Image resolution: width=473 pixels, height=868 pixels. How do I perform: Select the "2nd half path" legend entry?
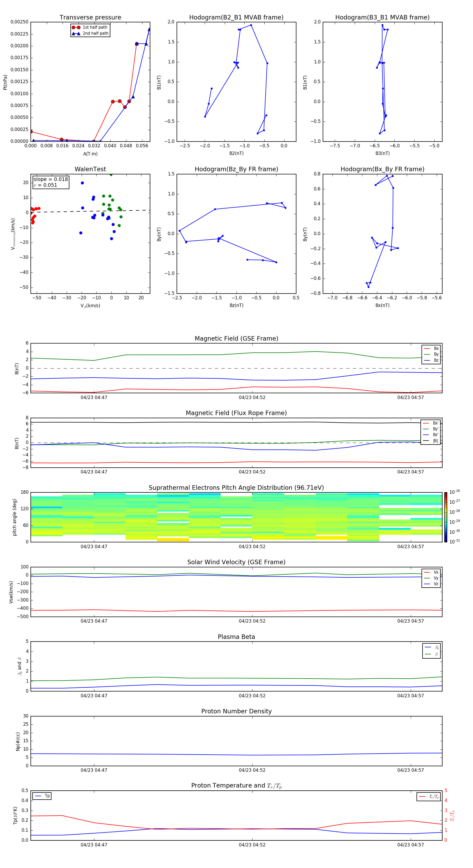pyautogui.click(x=90, y=33)
